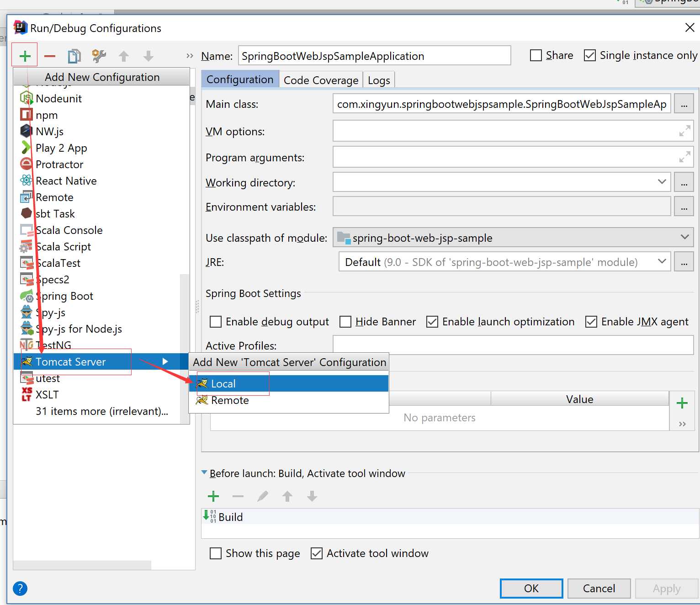This screenshot has height=605, width=700.
Task: Show 31 items more (irrelevant) entry
Action: point(101,411)
